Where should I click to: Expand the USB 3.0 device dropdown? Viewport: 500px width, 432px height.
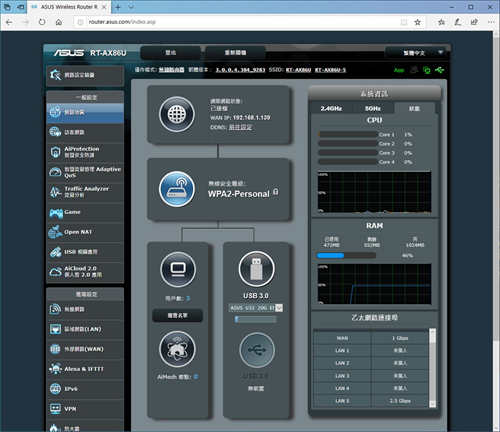pos(279,308)
